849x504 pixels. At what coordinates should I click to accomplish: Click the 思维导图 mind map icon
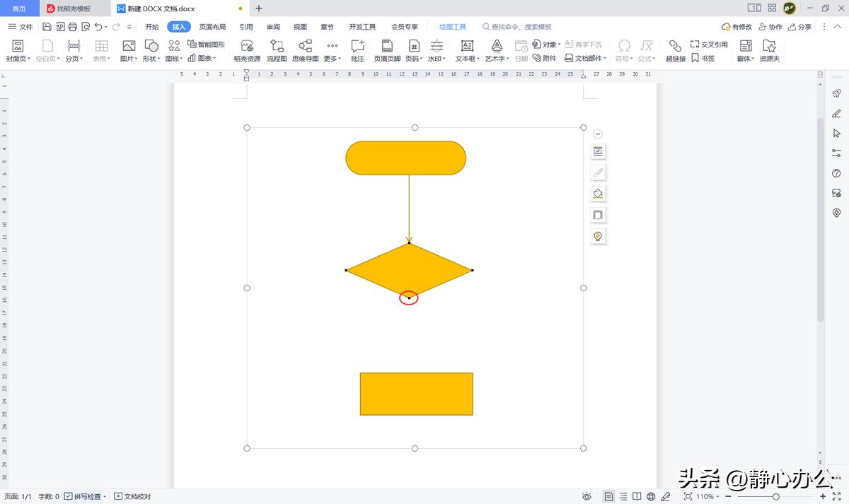click(x=306, y=50)
